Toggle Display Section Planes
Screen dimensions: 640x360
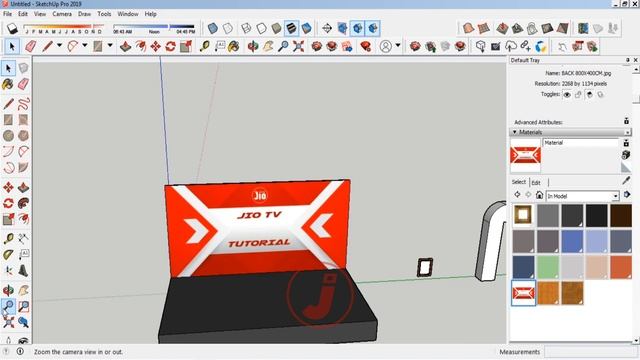click(x=342, y=28)
